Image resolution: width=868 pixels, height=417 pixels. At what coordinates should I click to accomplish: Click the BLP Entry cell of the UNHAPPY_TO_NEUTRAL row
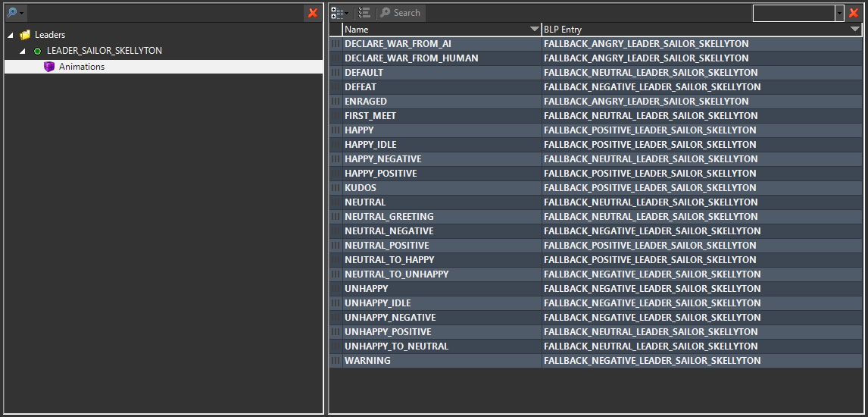tap(702, 346)
